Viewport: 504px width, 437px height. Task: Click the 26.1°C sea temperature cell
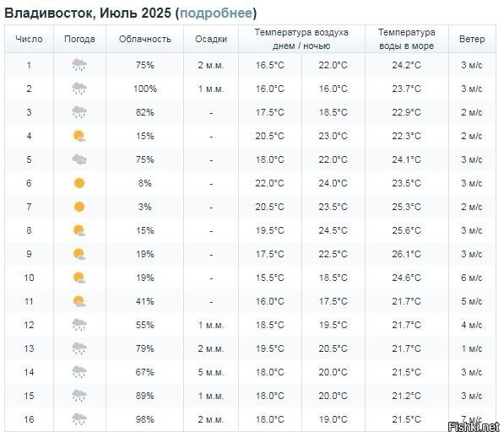coord(406,254)
